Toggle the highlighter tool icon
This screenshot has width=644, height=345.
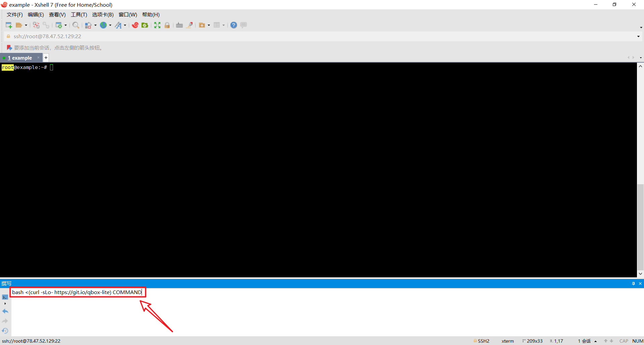coord(190,25)
